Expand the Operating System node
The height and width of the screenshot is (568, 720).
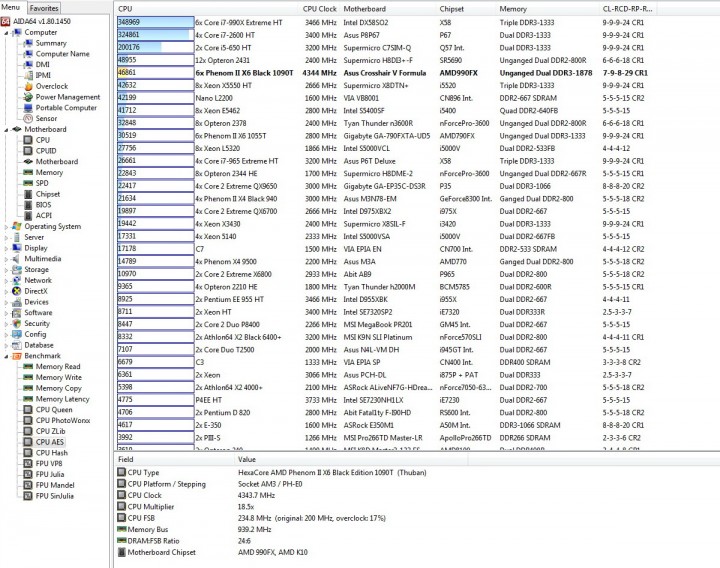[6, 226]
